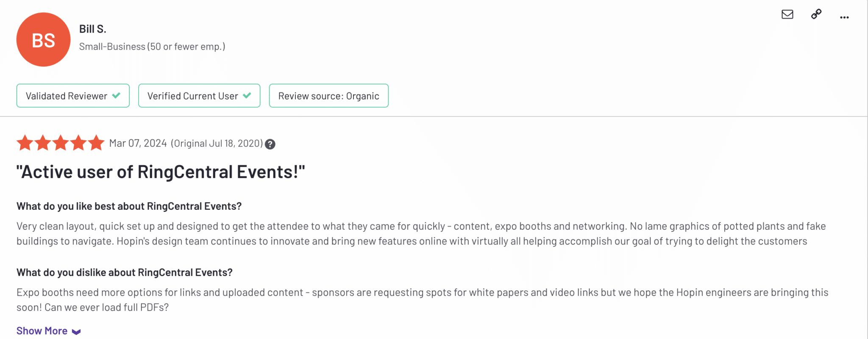This screenshot has height=339, width=868.
Task: Click the Validated Reviewer checkmark
Action: (x=116, y=96)
